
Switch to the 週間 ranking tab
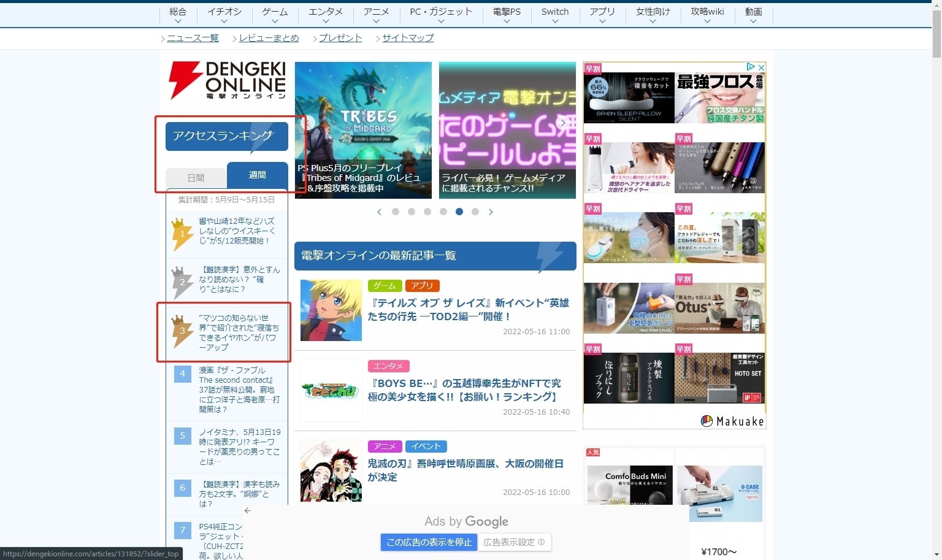coord(258,175)
